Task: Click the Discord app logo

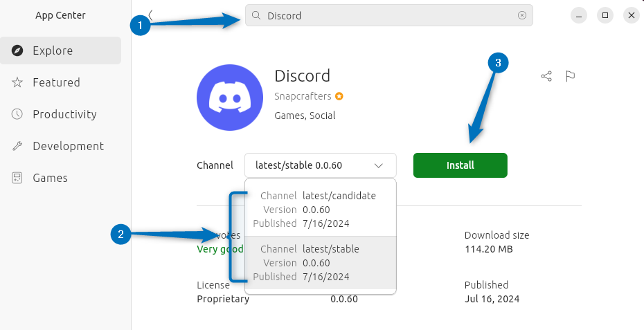Action: 230,98
